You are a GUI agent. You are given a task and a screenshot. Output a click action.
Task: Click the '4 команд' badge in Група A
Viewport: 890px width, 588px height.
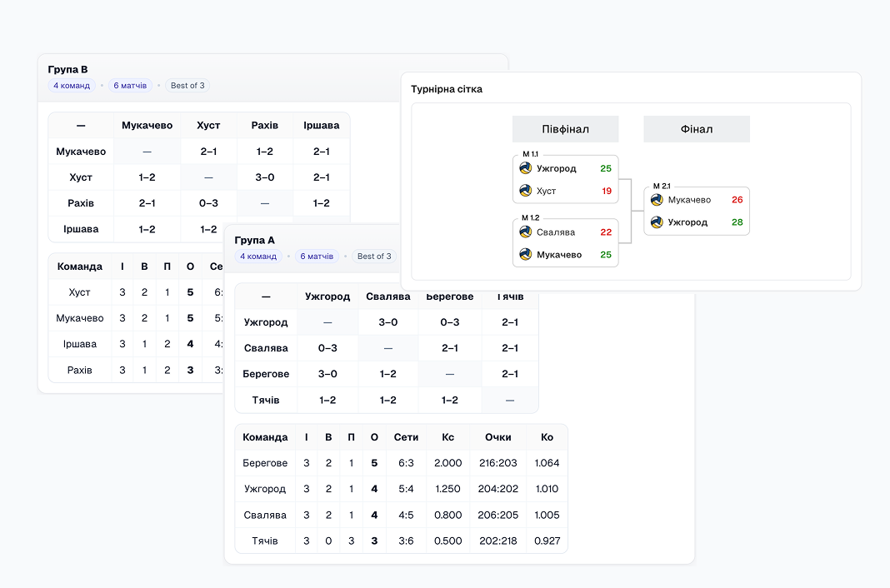258,257
